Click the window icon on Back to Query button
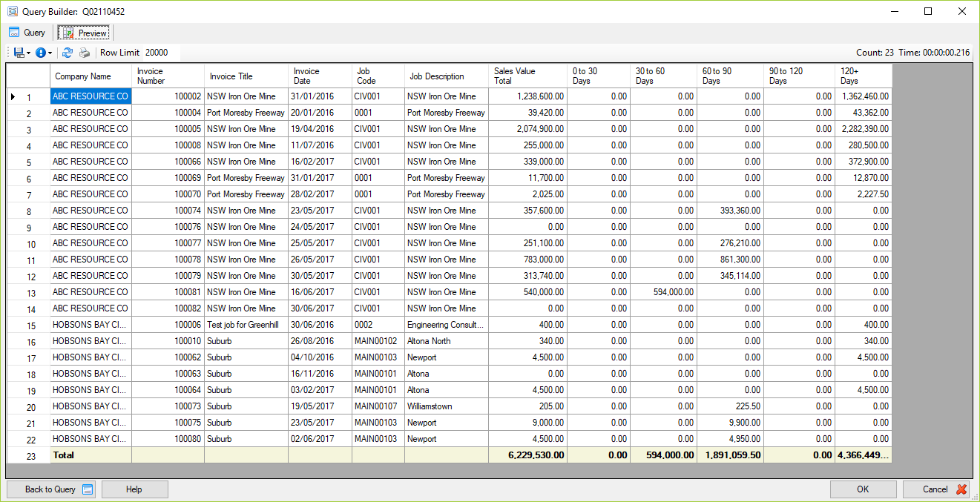The height and width of the screenshot is (502, 980). (x=86, y=489)
